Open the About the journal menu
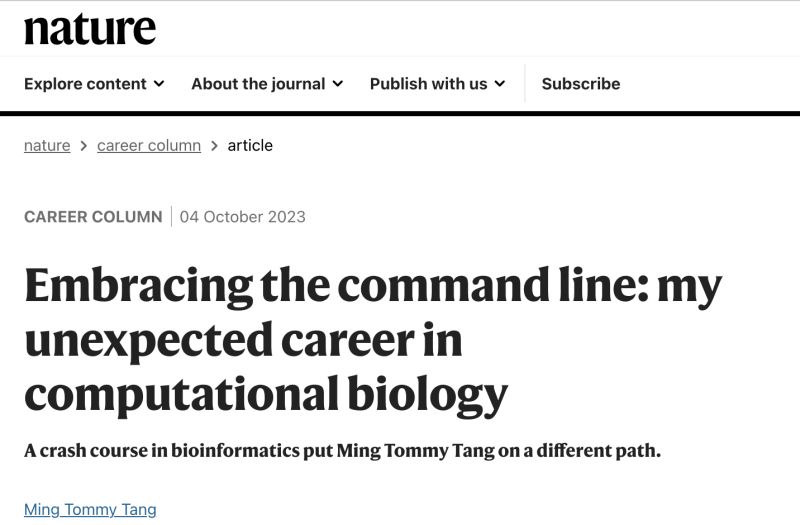Viewport: 800px width, 525px height. coord(267,84)
